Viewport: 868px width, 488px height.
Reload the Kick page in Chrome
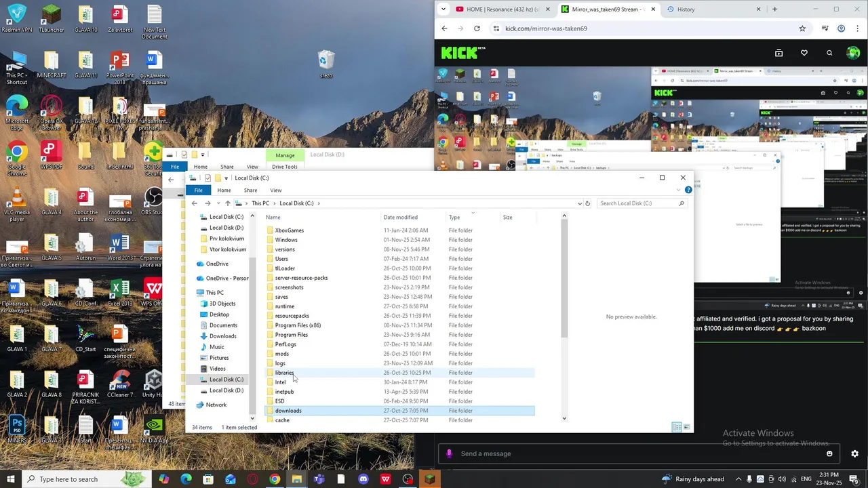pos(477,28)
